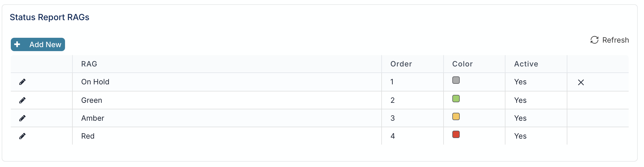644x167 pixels.
Task: Edit the On Hold row pencil icon
Action: pyautogui.click(x=22, y=82)
